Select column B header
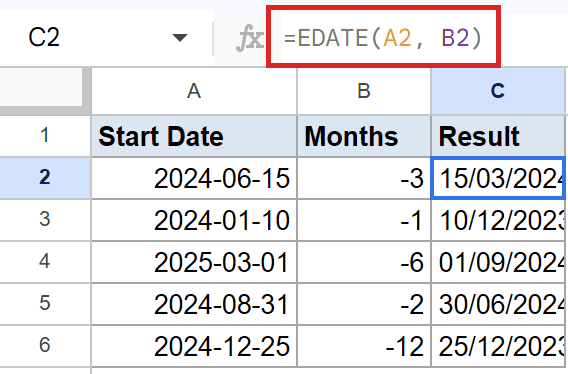Screen dimensions: 568x374 pyautogui.click(x=364, y=91)
